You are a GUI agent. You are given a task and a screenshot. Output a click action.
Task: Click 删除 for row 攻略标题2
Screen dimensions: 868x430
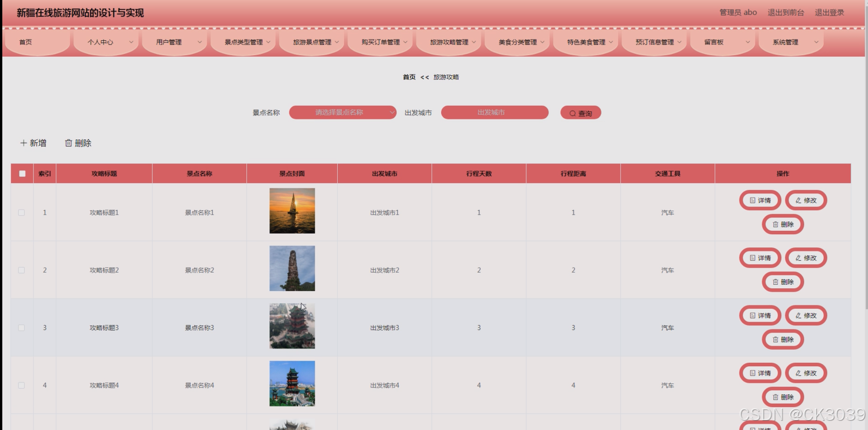[783, 282]
